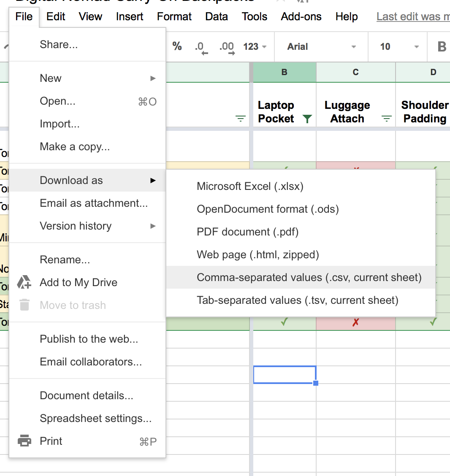Image resolution: width=450 pixels, height=476 pixels.
Task: Open the font size dropdown showing 10
Action: 397,47
